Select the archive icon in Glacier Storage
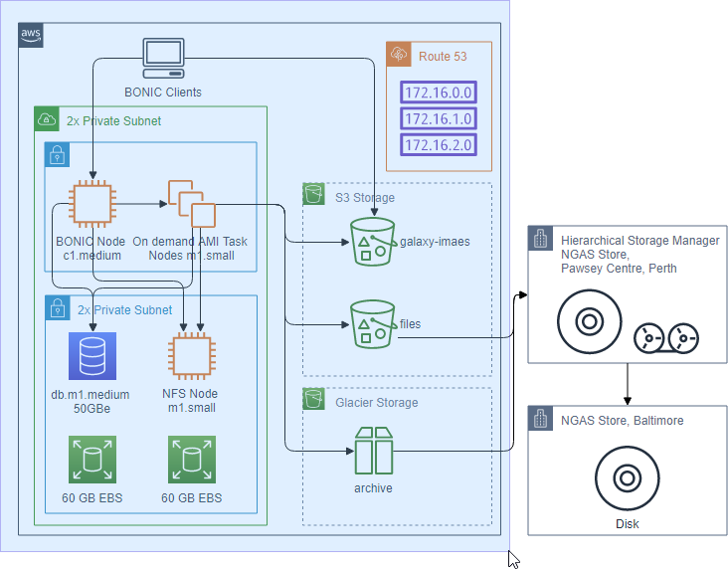 (x=374, y=451)
